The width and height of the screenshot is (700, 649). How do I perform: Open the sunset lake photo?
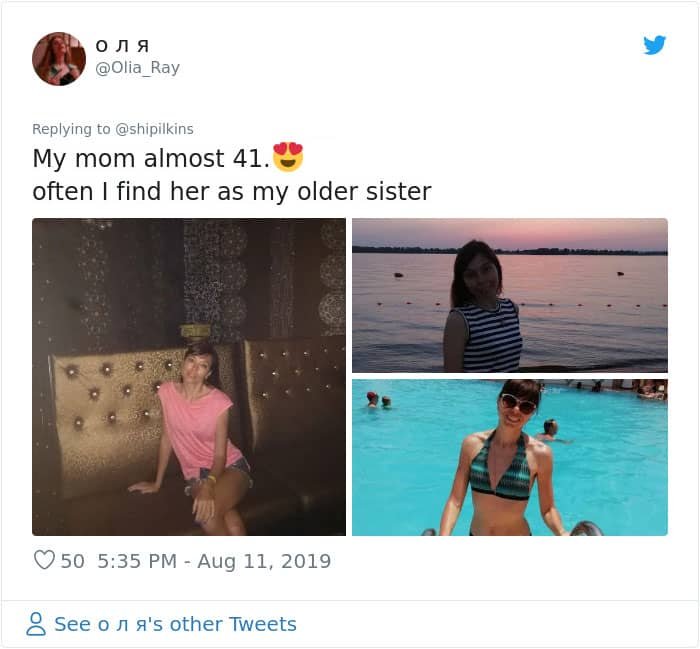pyautogui.click(x=510, y=295)
